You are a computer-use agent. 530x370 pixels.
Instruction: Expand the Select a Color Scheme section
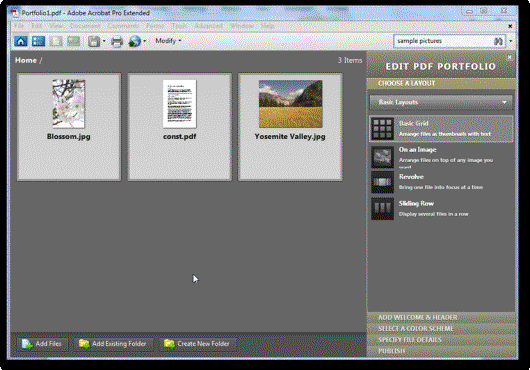pos(441,328)
